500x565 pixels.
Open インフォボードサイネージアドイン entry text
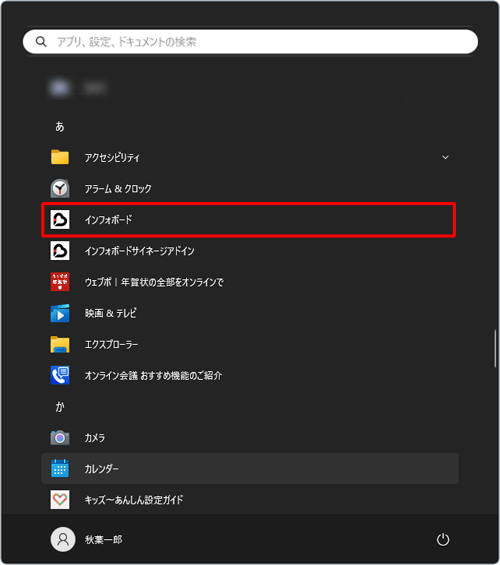140,251
